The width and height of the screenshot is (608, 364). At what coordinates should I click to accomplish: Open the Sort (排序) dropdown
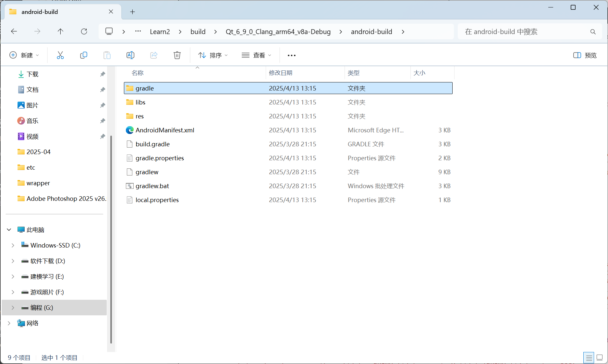coord(213,55)
